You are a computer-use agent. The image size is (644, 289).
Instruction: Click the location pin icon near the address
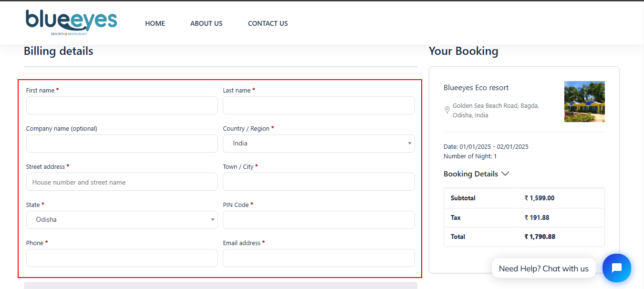[x=447, y=110]
